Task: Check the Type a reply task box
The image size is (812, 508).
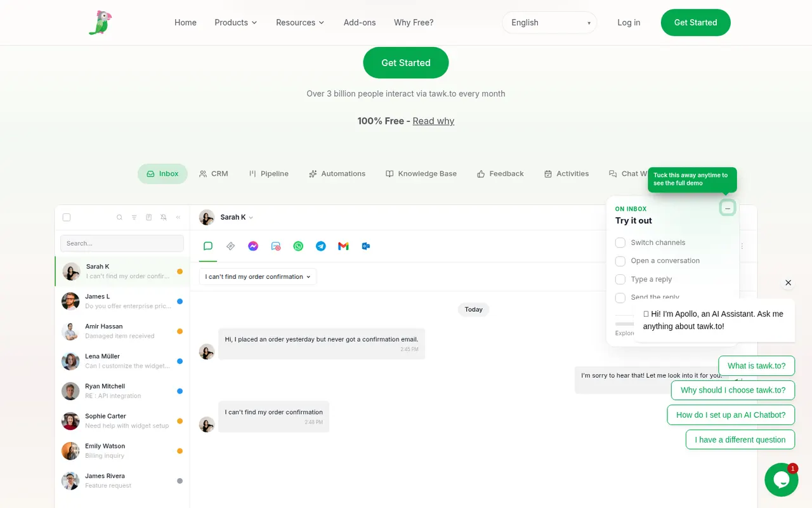Action: tap(620, 279)
